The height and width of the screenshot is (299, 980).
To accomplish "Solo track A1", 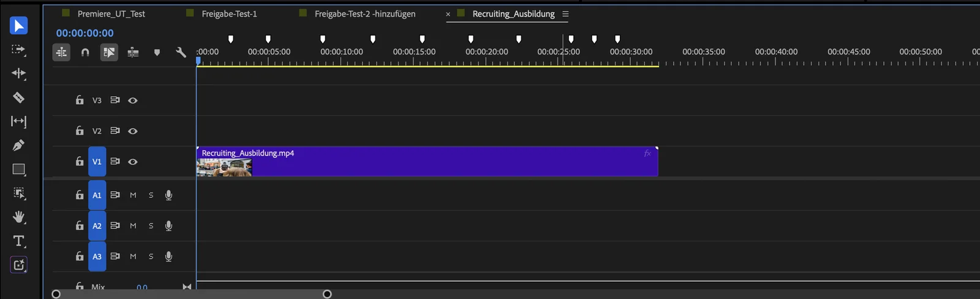I will click(x=151, y=195).
